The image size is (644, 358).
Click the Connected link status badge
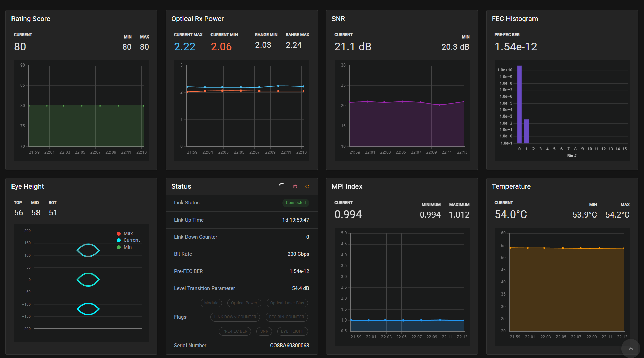point(296,203)
